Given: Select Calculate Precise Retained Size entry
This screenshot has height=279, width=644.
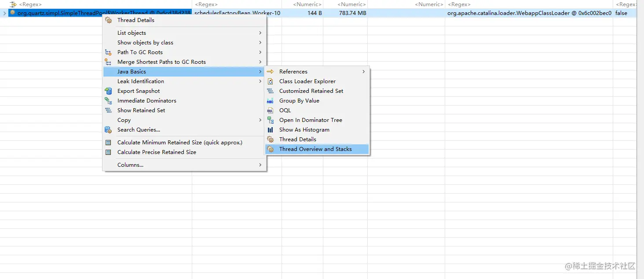Looking at the screenshot, I should pos(184,152).
